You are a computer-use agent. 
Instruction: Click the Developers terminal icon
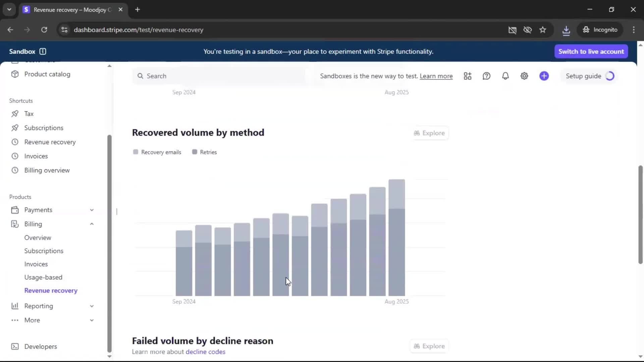[x=15, y=347]
